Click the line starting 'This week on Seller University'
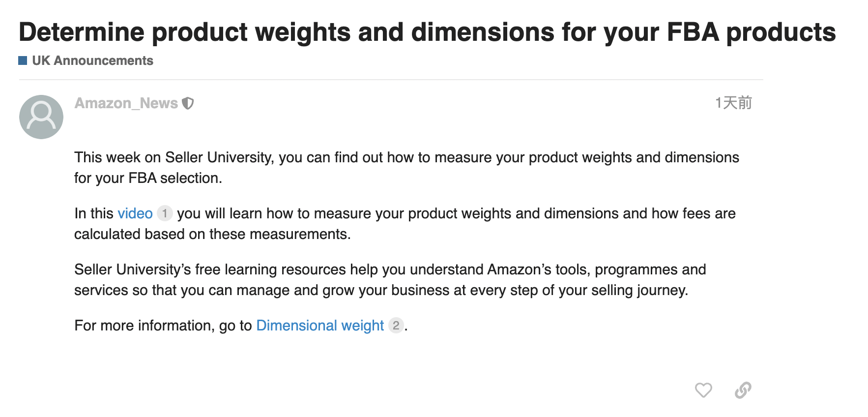Screen dimensions: 868x417 (406, 157)
